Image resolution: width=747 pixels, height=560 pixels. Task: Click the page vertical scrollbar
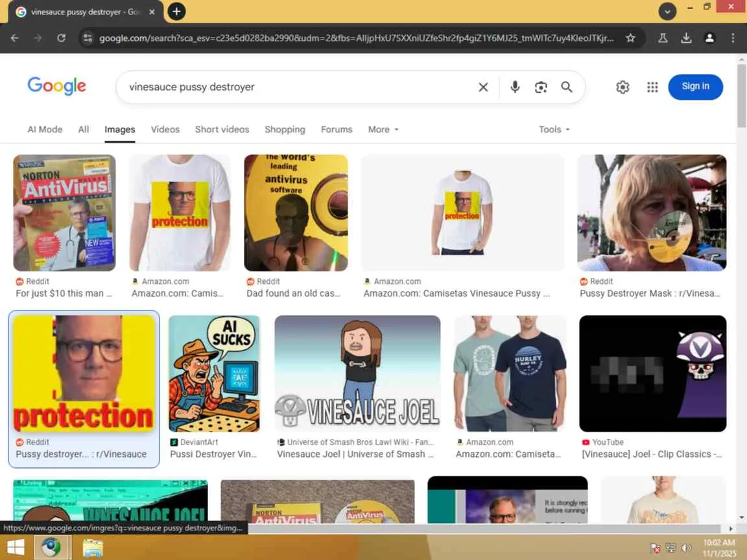tap(741, 95)
